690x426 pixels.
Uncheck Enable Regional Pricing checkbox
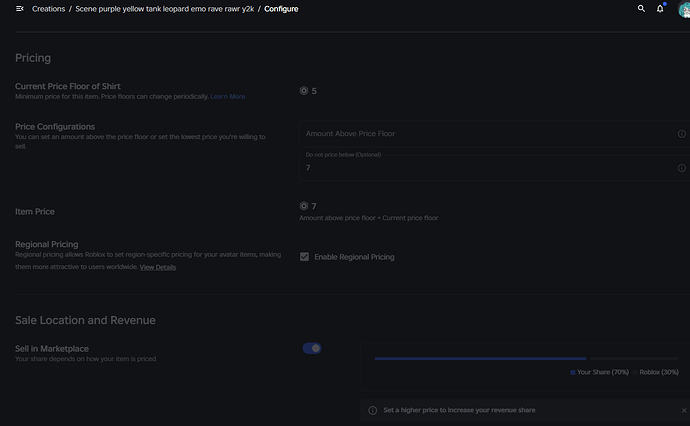(304, 257)
